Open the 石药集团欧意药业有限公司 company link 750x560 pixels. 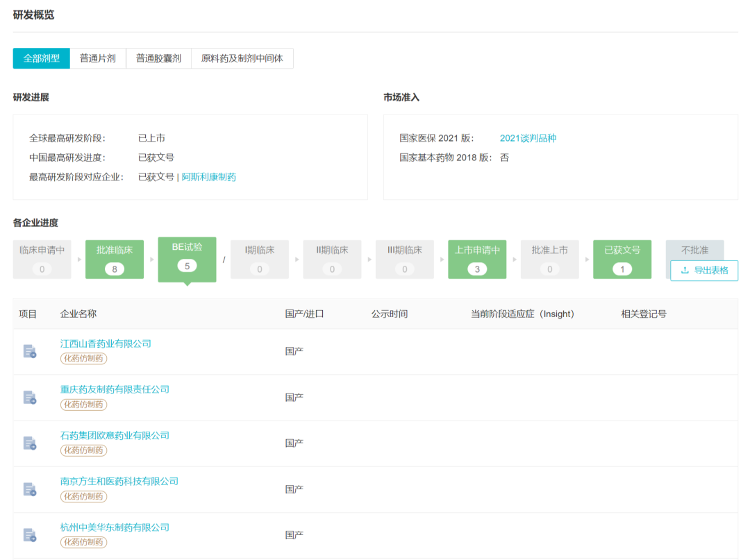[x=115, y=435]
